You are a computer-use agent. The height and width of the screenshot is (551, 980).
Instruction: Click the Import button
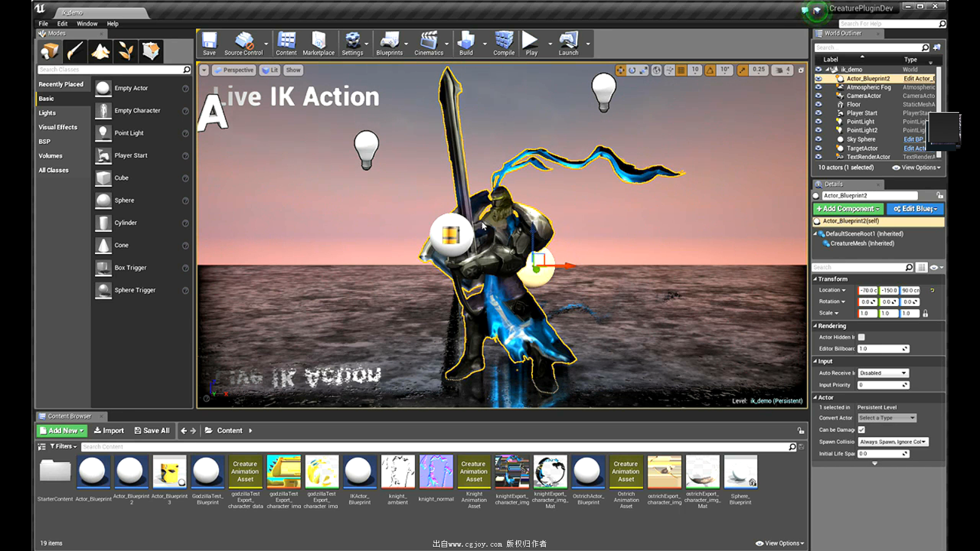click(x=108, y=431)
